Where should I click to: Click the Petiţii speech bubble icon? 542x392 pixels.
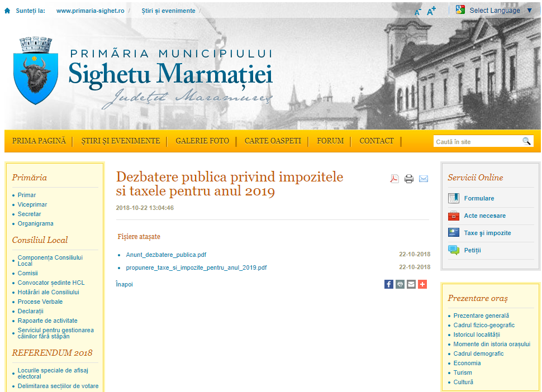tap(454, 250)
